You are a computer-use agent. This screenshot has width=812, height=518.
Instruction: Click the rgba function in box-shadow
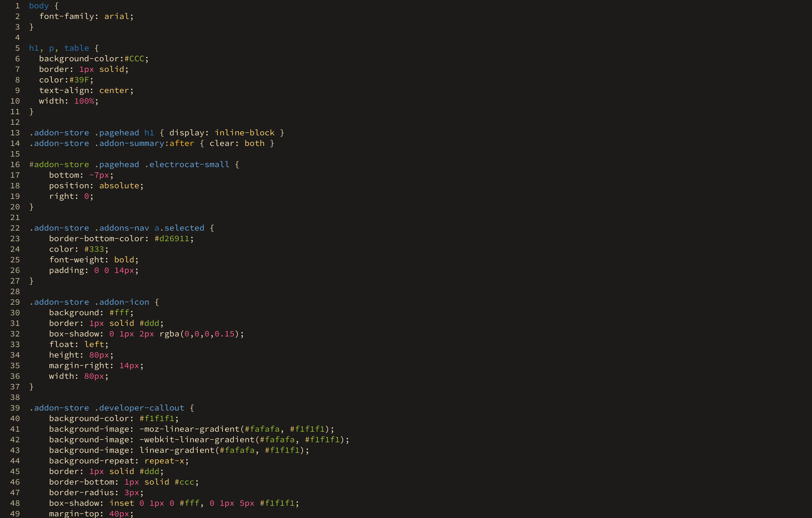pos(169,334)
